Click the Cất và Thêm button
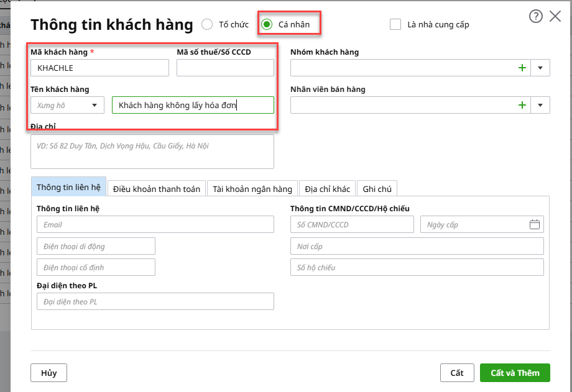572x392 pixels. 514,373
